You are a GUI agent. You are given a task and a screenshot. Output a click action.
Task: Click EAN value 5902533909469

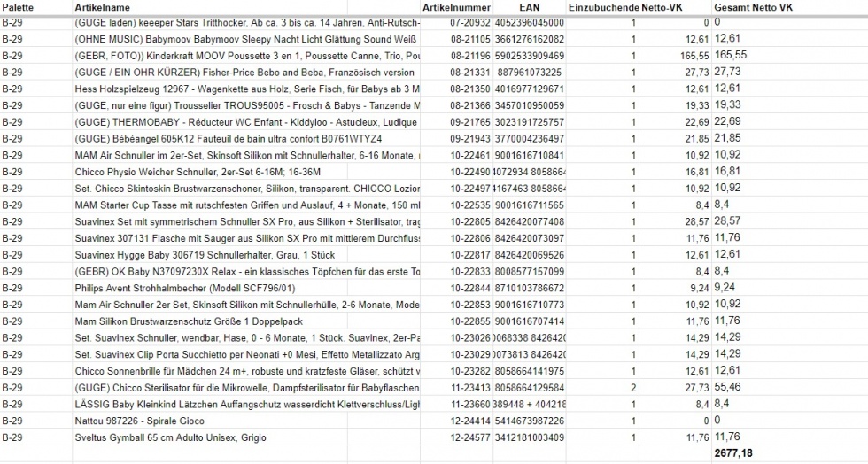coord(530,56)
